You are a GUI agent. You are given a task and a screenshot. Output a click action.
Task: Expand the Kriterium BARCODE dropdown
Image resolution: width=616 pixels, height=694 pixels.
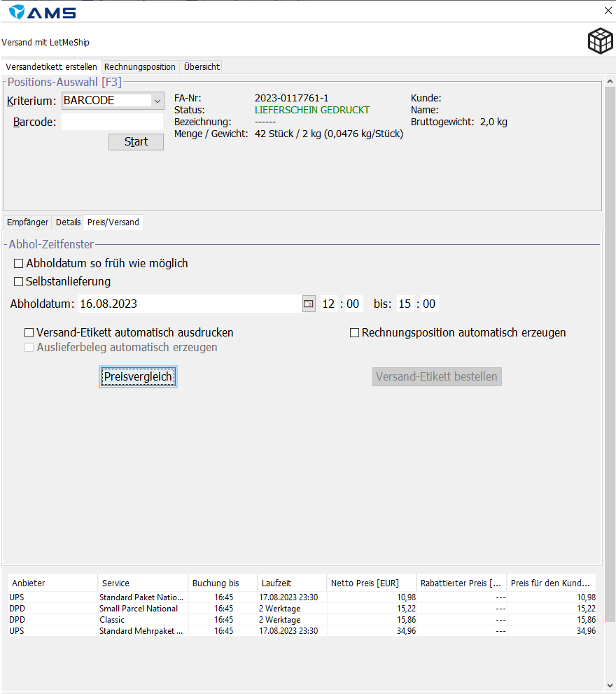click(156, 101)
